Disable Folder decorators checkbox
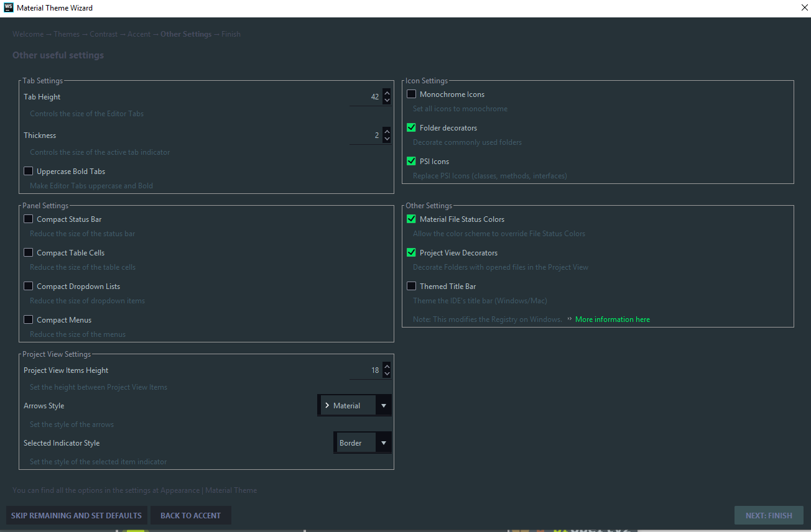This screenshot has width=811, height=532. coord(412,127)
